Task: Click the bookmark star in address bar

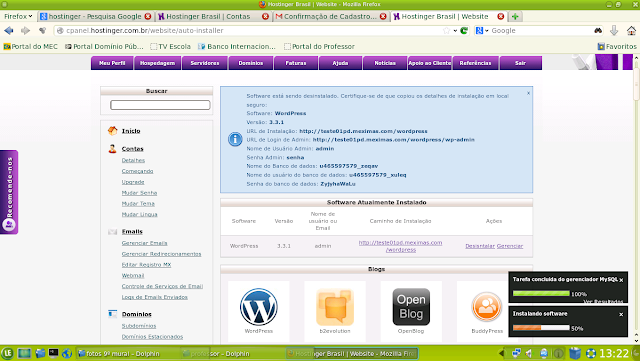Action: 447,31
